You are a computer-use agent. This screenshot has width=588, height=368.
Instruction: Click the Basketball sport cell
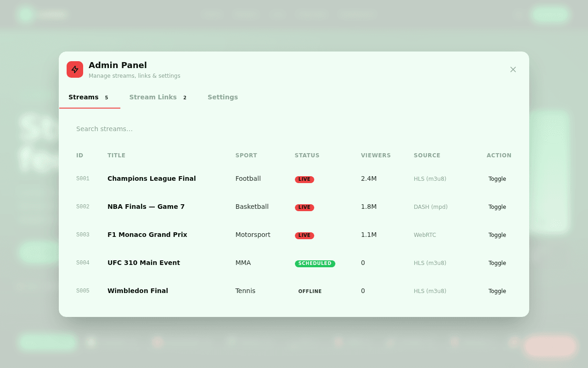tap(252, 207)
